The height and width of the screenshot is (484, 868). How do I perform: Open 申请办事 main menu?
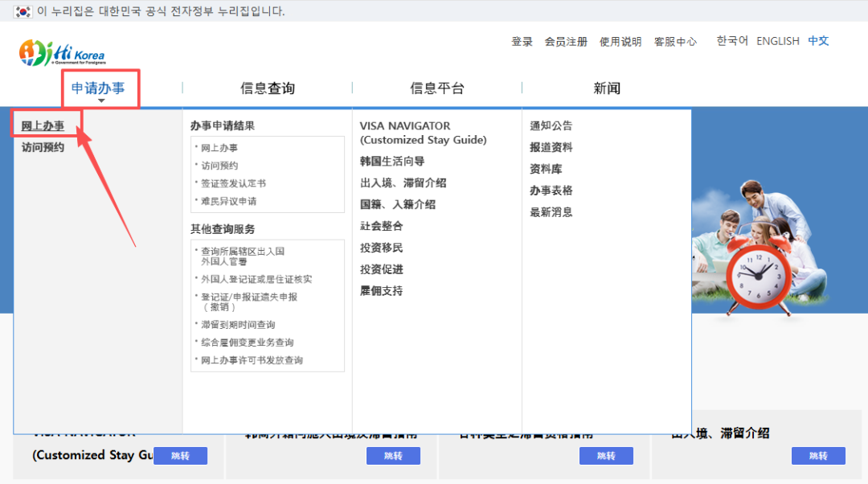98,88
